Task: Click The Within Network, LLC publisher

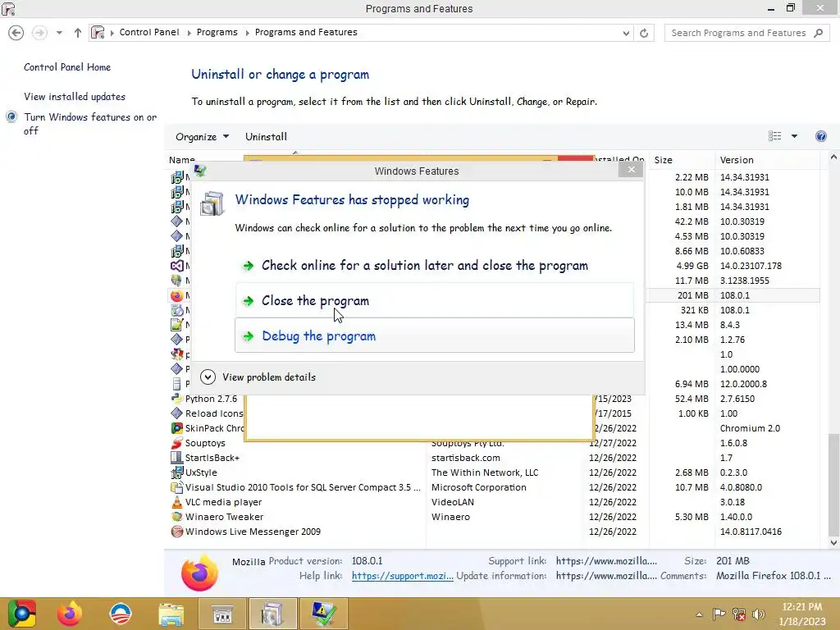Action: coord(485,472)
